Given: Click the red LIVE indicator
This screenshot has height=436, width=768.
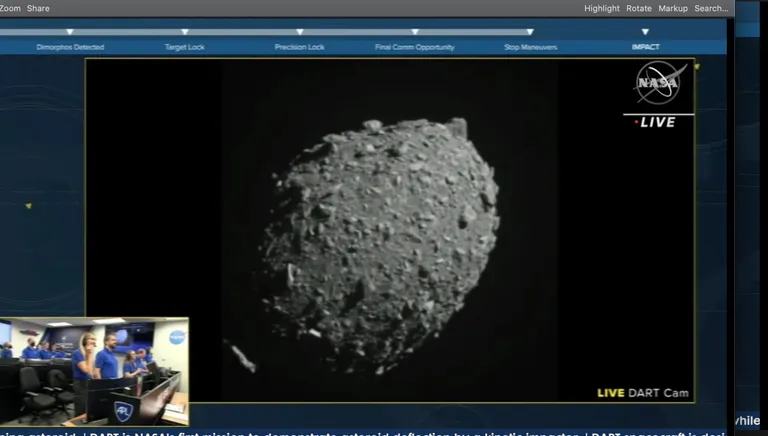Looking at the screenshot, I should pos(655,122).
